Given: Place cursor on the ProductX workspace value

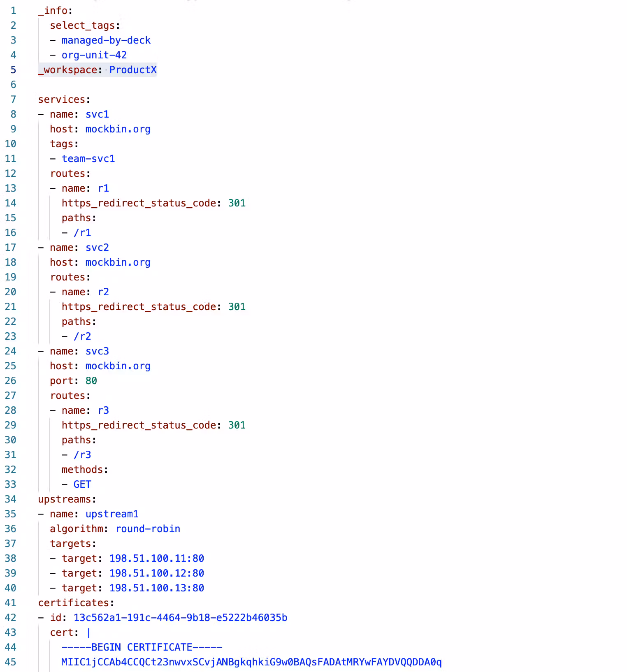Looking at the screenshot, I should (132, 70).
